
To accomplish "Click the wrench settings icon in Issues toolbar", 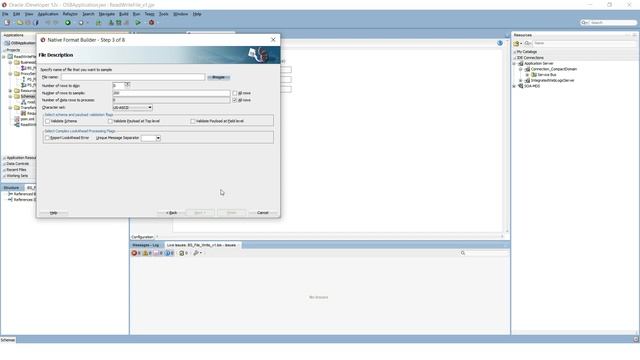I will point(196,253).
